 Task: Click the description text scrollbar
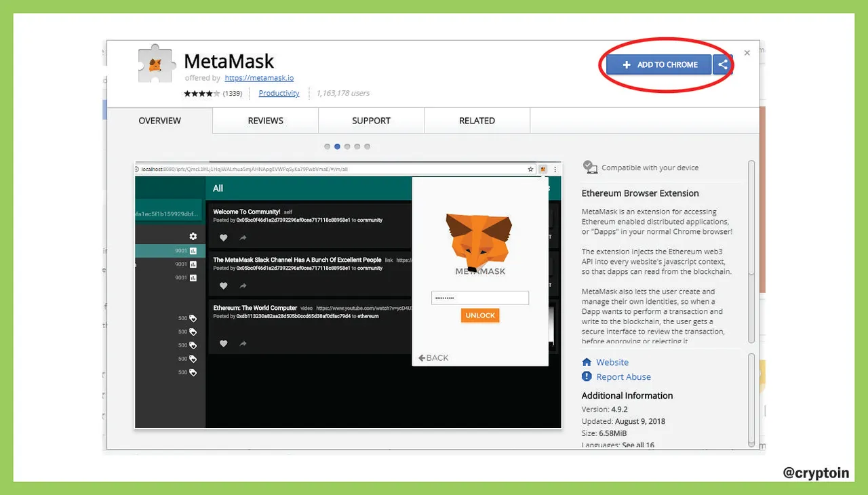point(751,252)
